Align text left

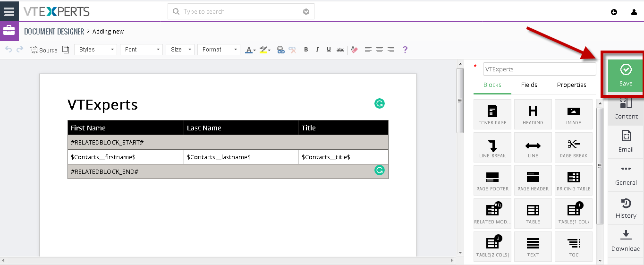368,50
